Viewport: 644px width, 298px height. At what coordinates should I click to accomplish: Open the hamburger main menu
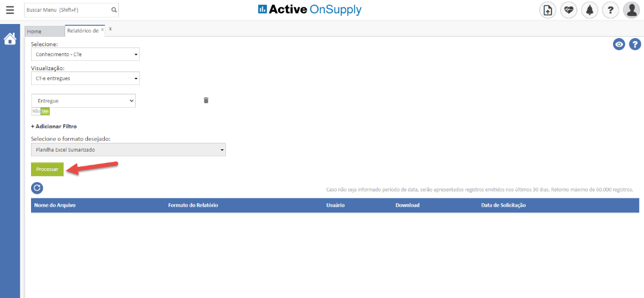coord(10,10)
